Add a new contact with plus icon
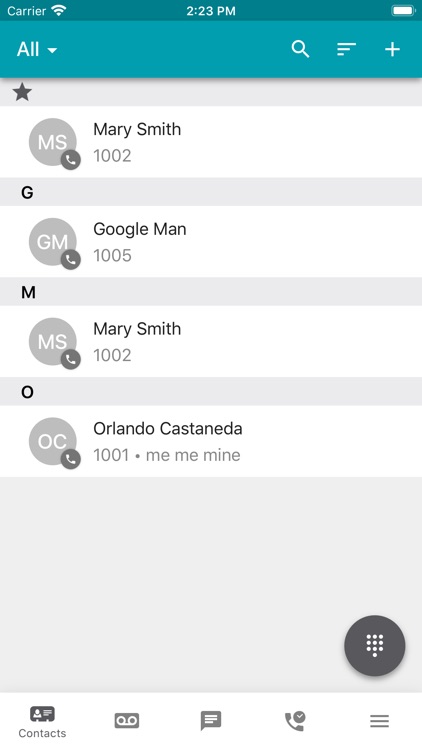The width and height of the screenshot is (422, 750). coord(392,49)
